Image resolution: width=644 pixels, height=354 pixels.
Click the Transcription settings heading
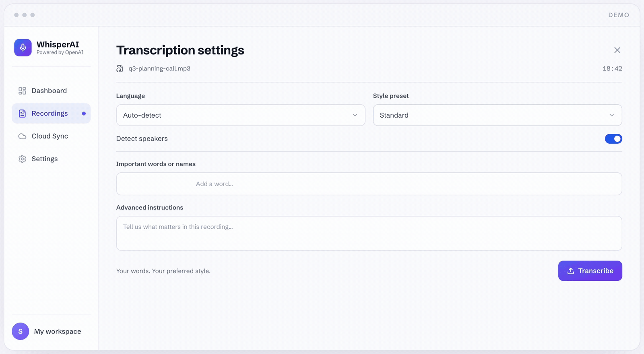pos(180,50)
